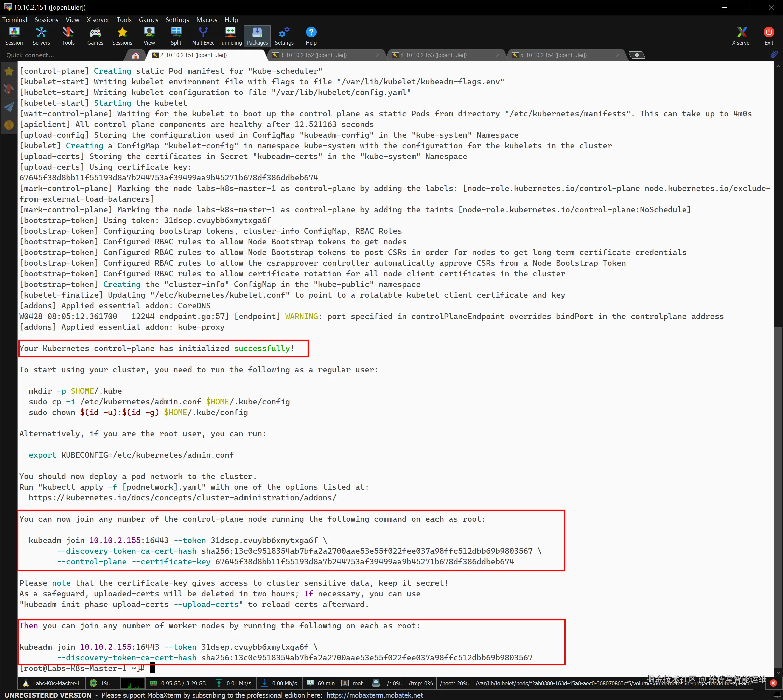
Task: Open the mobaxterm.mobatek.net link
Action: click(374, 695)
